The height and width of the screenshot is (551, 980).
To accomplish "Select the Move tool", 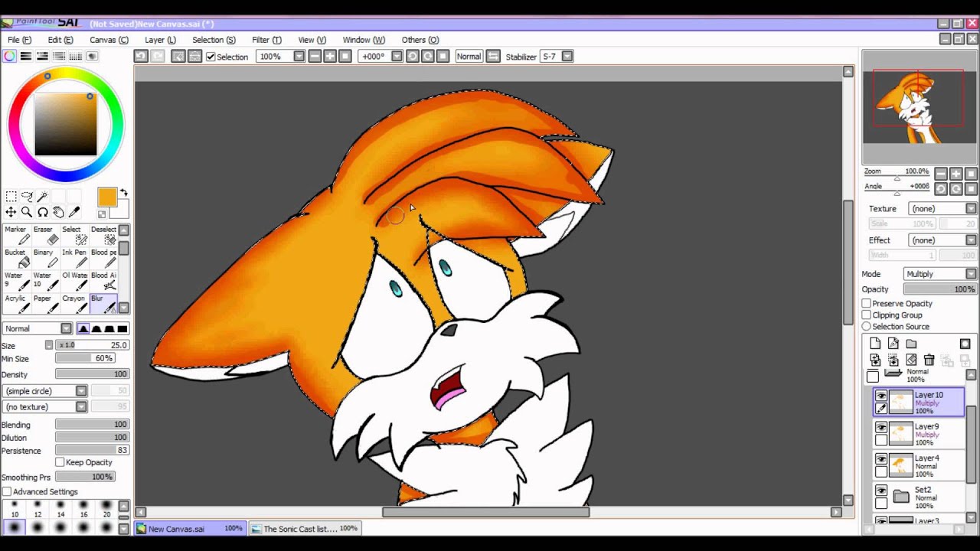I will pyautogui.click(x=11, y=212).
